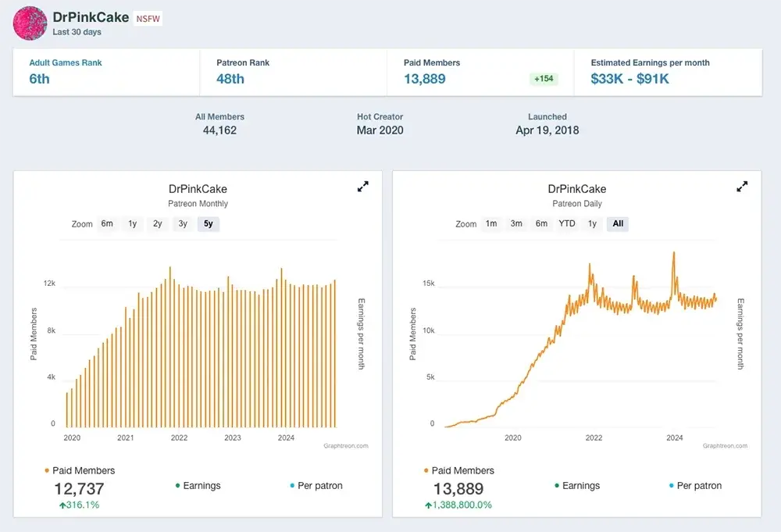Set daily chart zoom to 1m
This screenshot has height=532, width=781.
point(491,223)
